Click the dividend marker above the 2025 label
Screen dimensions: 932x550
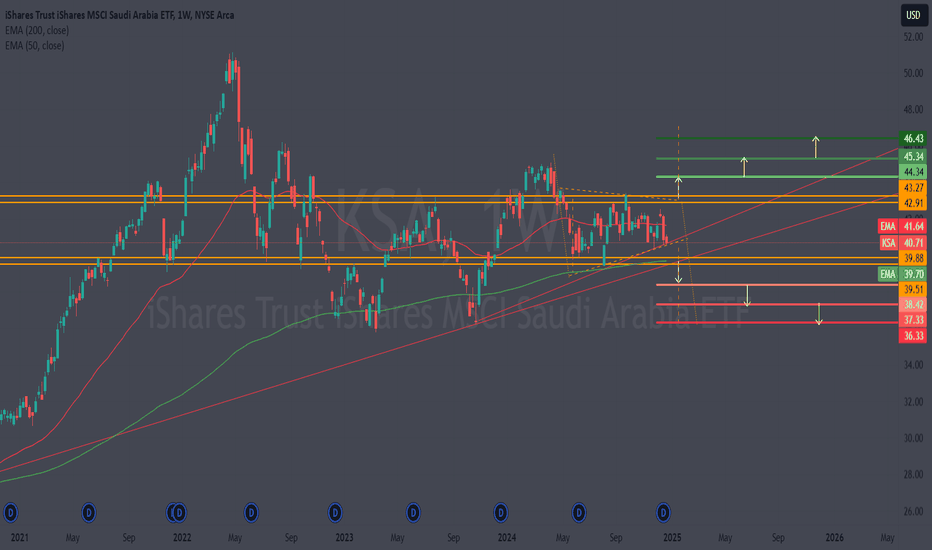[x=663, y=512]
